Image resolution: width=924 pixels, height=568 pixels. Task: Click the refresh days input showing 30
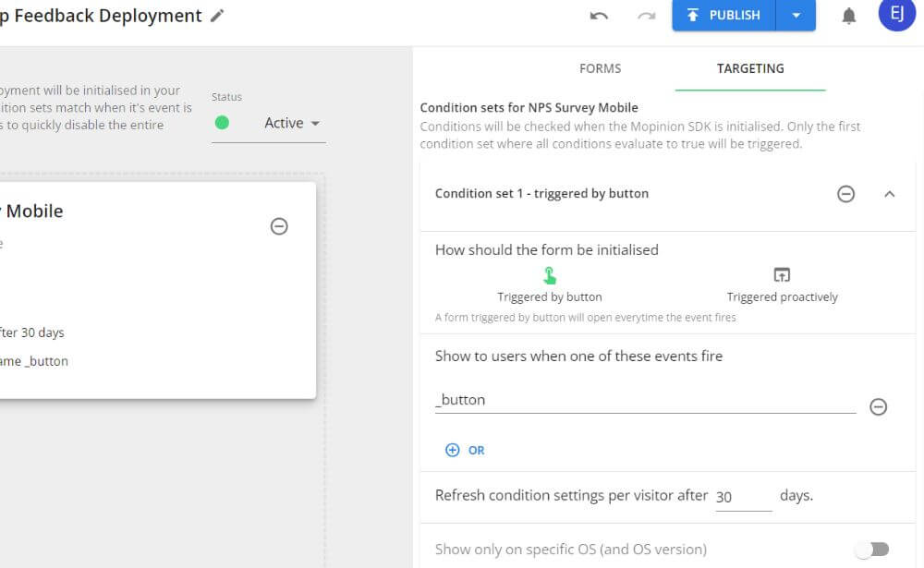coord(744,497)
